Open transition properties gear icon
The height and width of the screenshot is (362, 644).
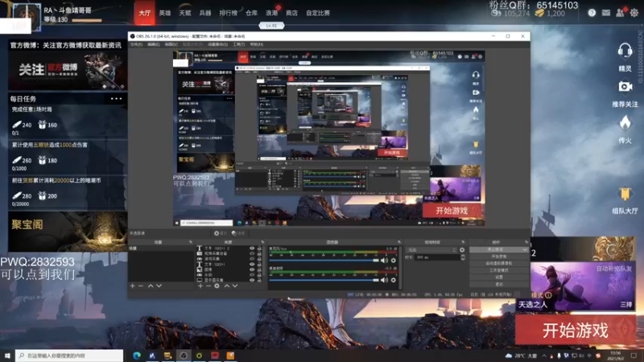[x=462, y=249]
